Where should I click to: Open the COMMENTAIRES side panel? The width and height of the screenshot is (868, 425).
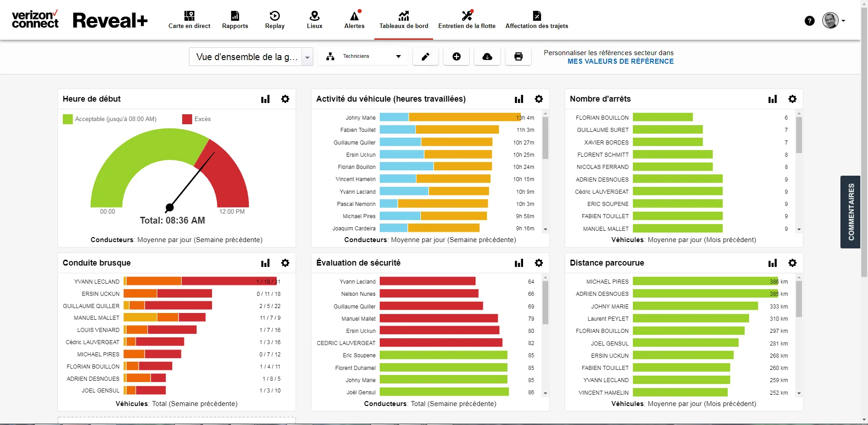(850, 212)
